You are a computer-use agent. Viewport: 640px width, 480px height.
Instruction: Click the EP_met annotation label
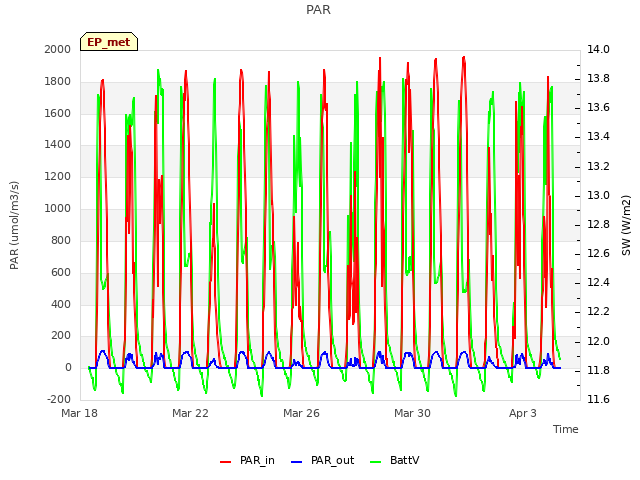coord(109,42)
